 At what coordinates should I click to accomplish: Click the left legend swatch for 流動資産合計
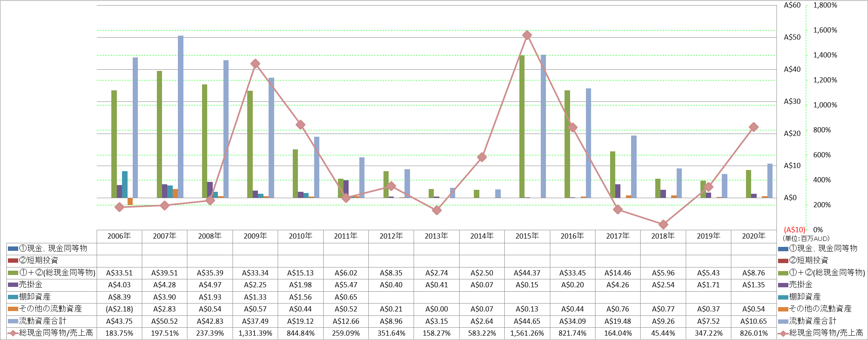[13, 321]
